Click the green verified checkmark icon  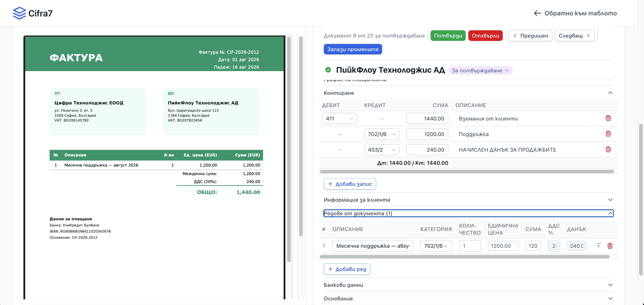328,70
